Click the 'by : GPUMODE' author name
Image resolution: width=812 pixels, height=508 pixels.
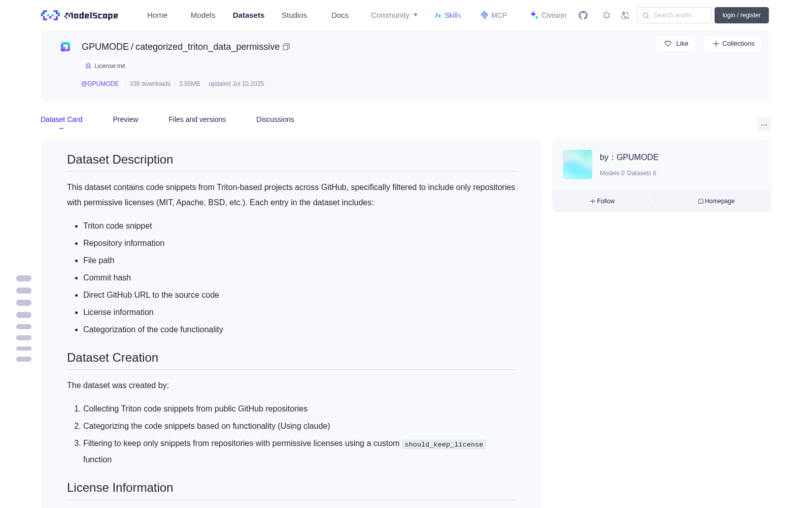pos(629,157)
